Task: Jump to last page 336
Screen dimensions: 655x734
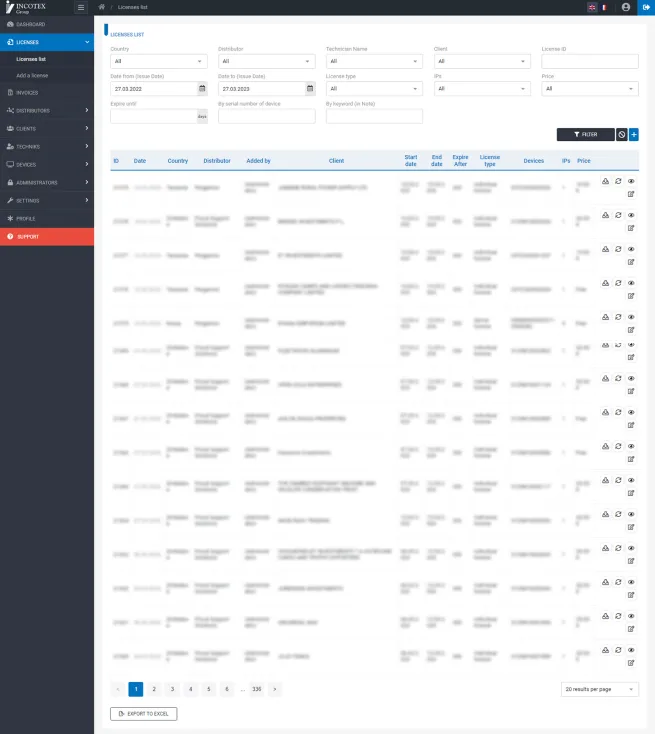Action: [x=257, y=689]
